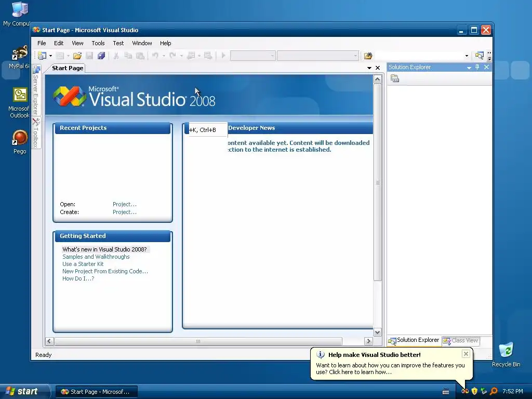Select the Microsoft Outlook desktop icon

point(19,103)
